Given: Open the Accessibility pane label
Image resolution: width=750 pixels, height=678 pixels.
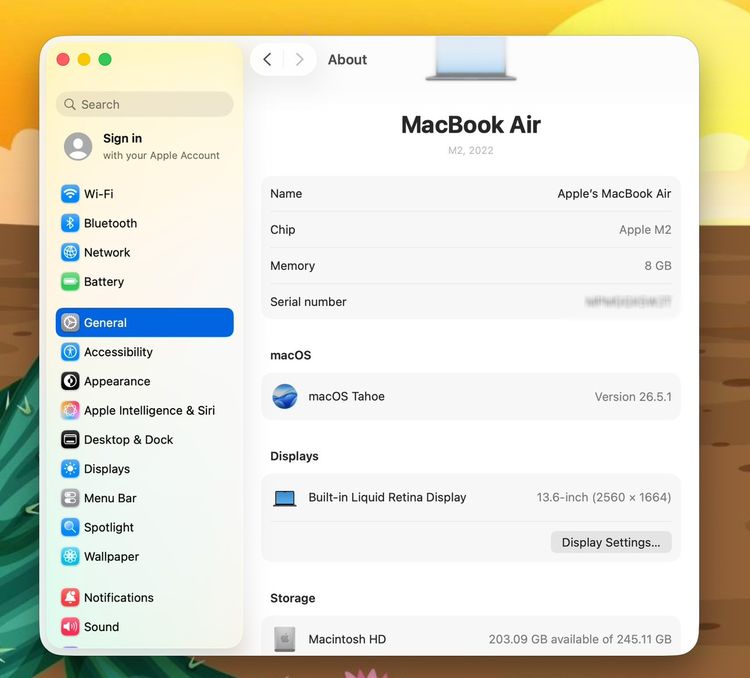Looking at the screenshot, I should (x=118, y=352).
